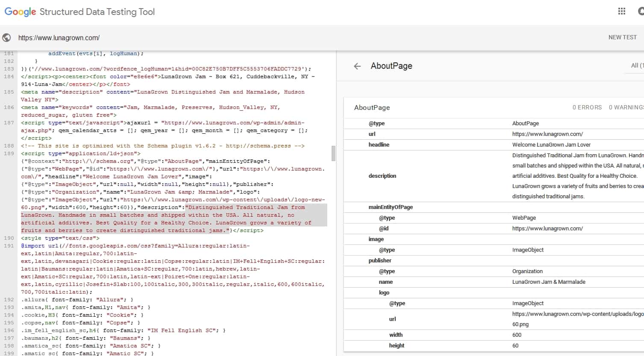Click the first ImageObject value under image
This screenshot has height=356, width=644.
pyautogui.click(x=528, y=250)
